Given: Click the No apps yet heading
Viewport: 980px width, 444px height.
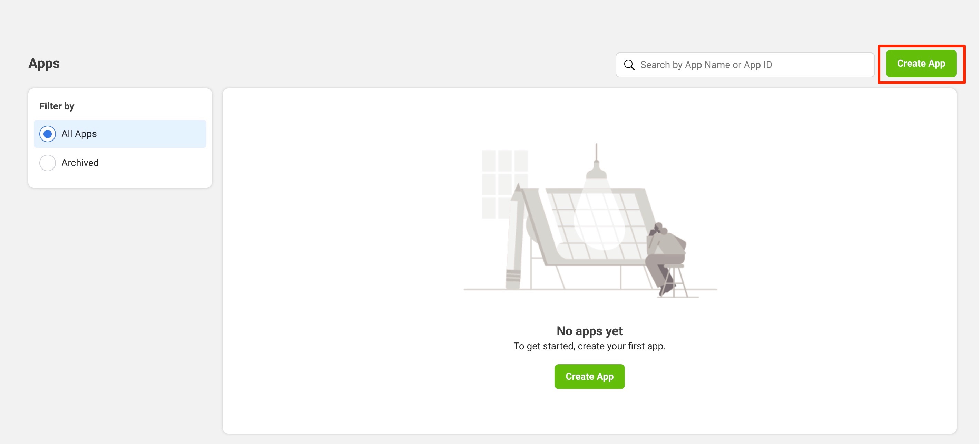Looking at the screenshot, I should coord(589,331).
